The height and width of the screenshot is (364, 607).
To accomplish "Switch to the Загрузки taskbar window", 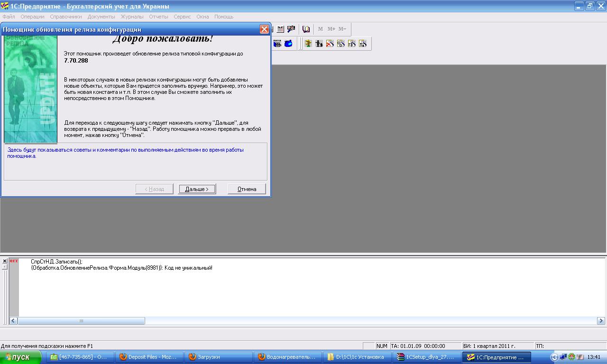I will [219, 357].
